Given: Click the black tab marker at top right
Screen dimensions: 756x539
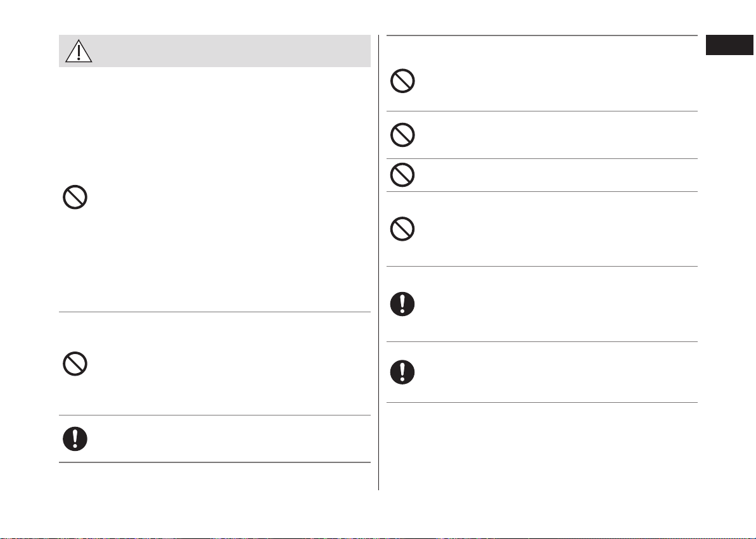Looking at the screenshot, I should coord(729,45).
